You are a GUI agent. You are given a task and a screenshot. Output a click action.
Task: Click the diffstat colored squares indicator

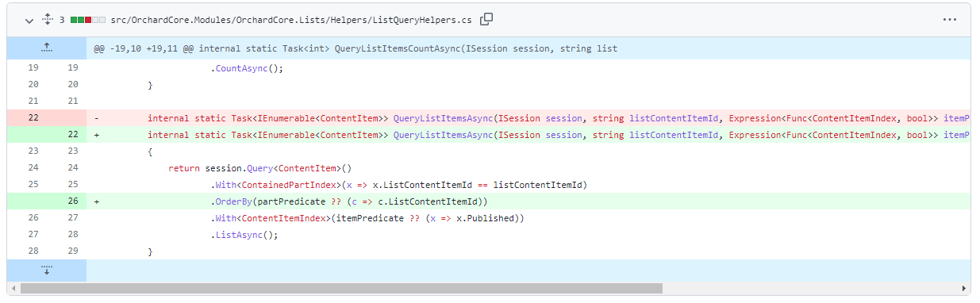(87, 19)
